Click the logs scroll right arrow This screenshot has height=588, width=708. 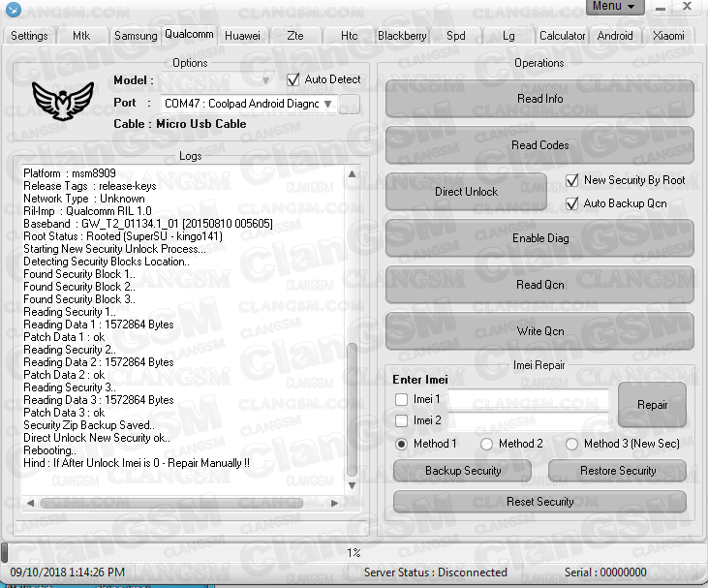[334, 503]
